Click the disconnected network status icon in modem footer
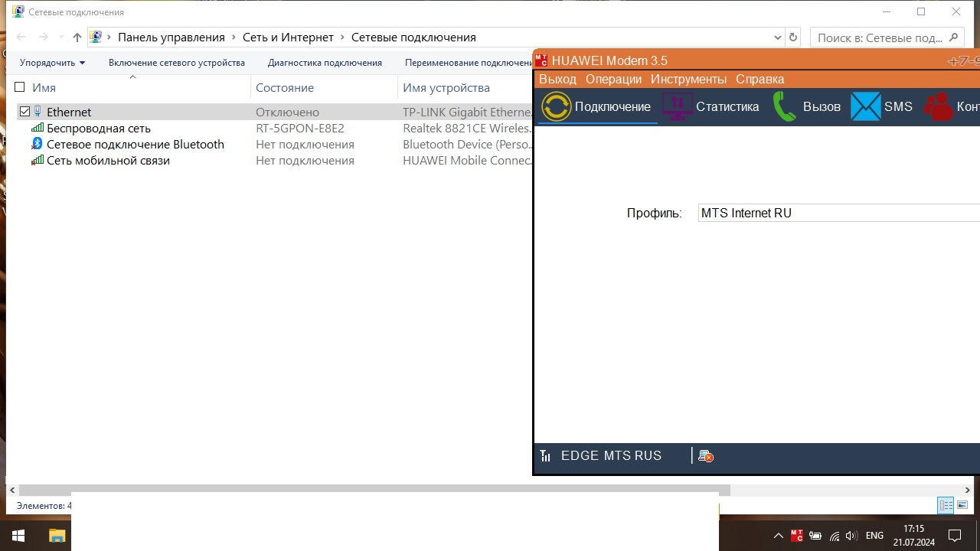 pyautogui.click(x=706, y=456)
